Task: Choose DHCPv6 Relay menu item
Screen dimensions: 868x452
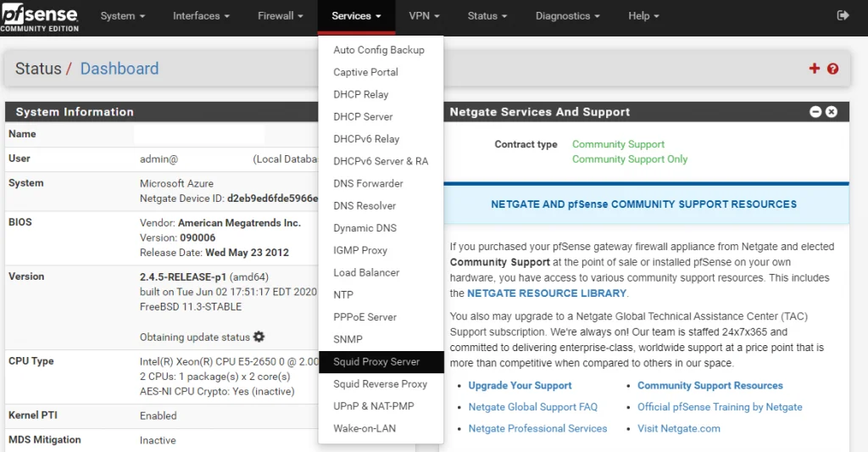Action: coord(381,139)
